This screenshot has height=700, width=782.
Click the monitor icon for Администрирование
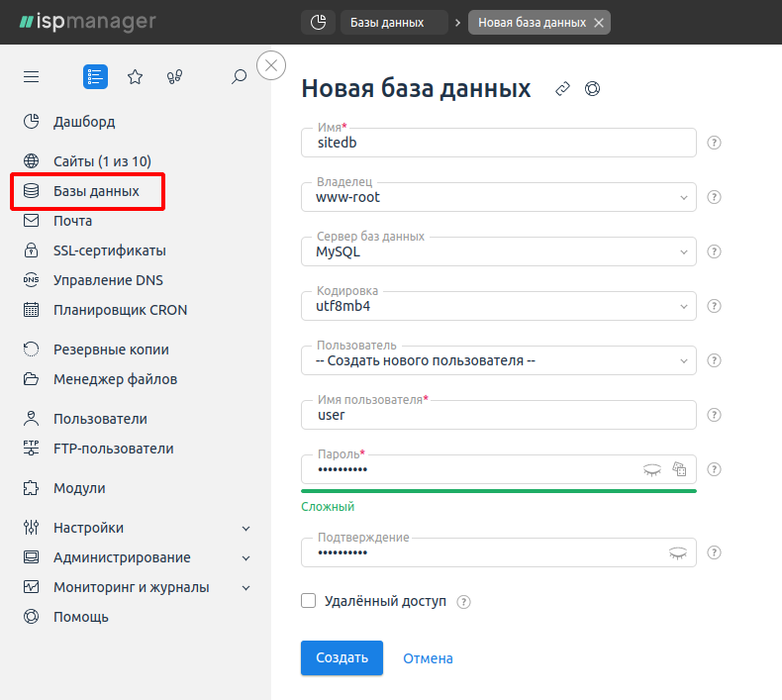click(x=31, y=556)
